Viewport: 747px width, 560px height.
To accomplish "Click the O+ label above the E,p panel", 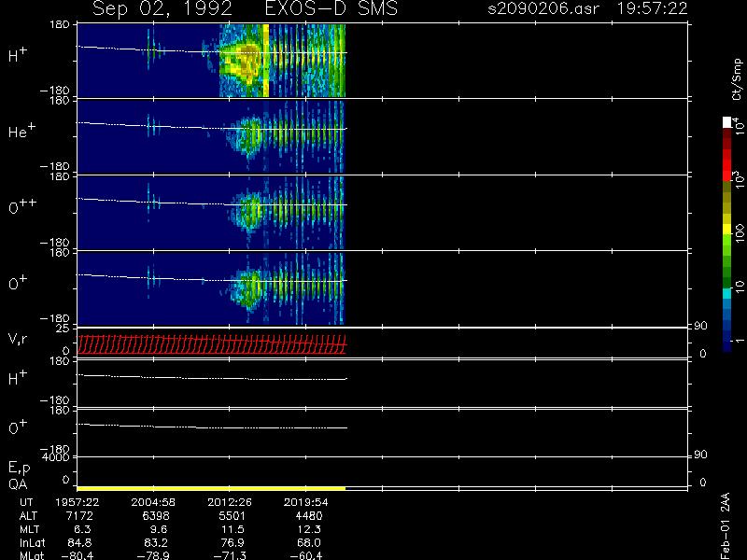I will pyautogui.click(x=18, y=427).
